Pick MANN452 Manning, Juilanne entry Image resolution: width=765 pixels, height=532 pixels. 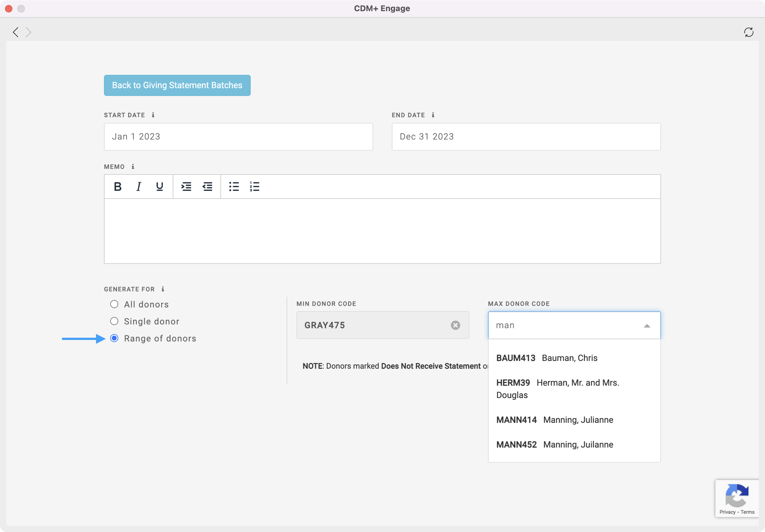(x=555, y=445)
